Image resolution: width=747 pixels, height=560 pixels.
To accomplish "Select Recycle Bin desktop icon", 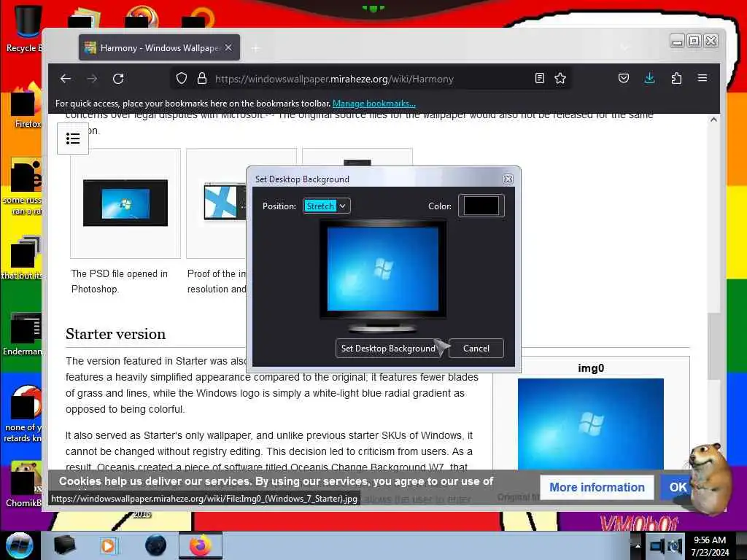I will click(23, 28).
